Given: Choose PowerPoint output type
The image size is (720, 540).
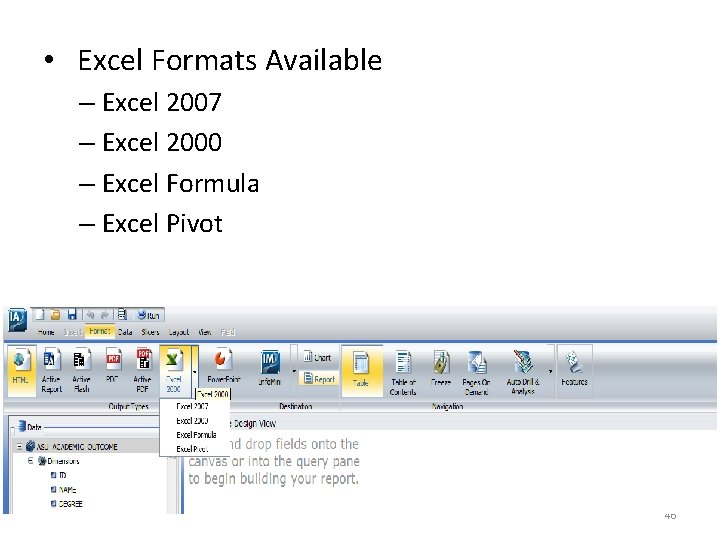Looking at the screenshot, I should point(224,367).
